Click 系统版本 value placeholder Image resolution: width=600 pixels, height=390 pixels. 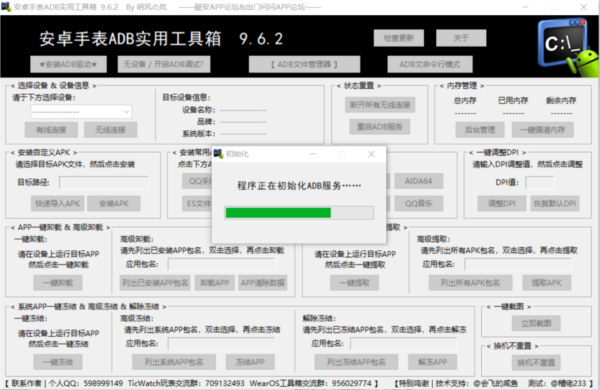tap(243, 134)
